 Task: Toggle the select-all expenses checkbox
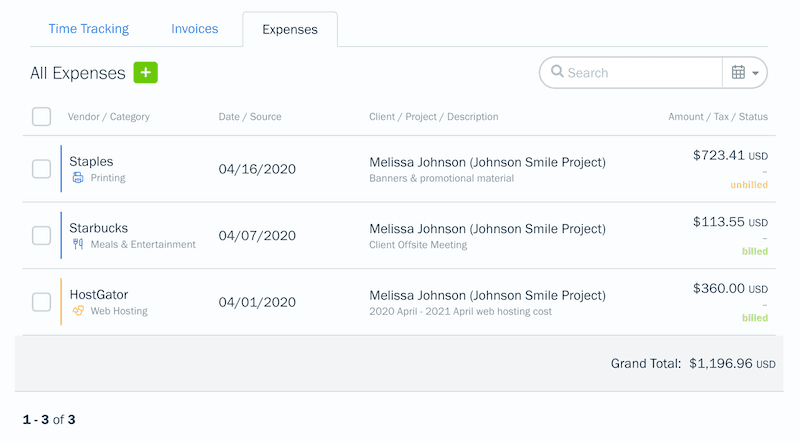pos(41,117)
